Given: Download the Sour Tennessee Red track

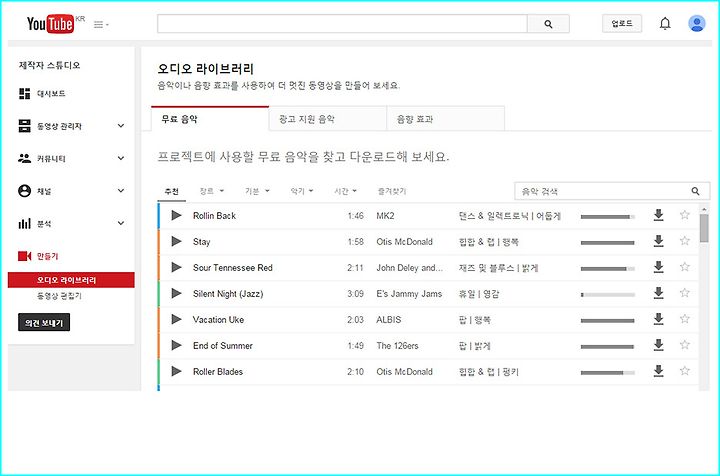Looking at the screenshot, I should [658, 267].
